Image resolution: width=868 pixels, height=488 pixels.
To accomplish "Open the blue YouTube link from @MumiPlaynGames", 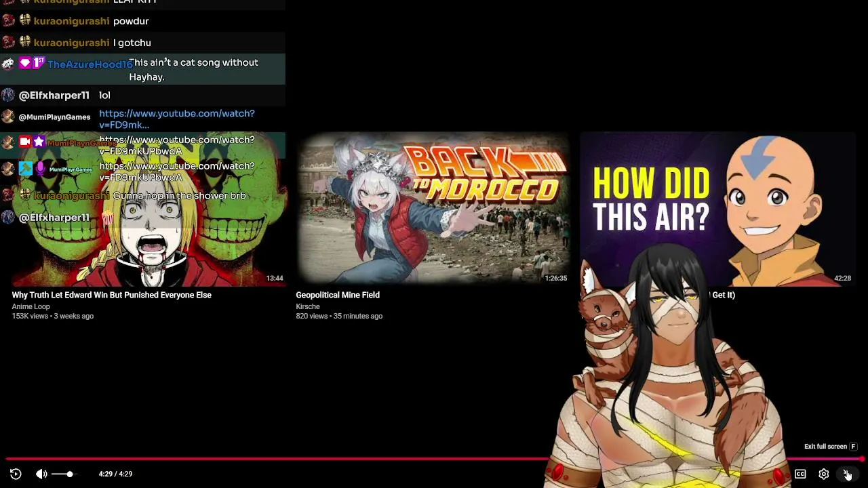I will [177, 119].
